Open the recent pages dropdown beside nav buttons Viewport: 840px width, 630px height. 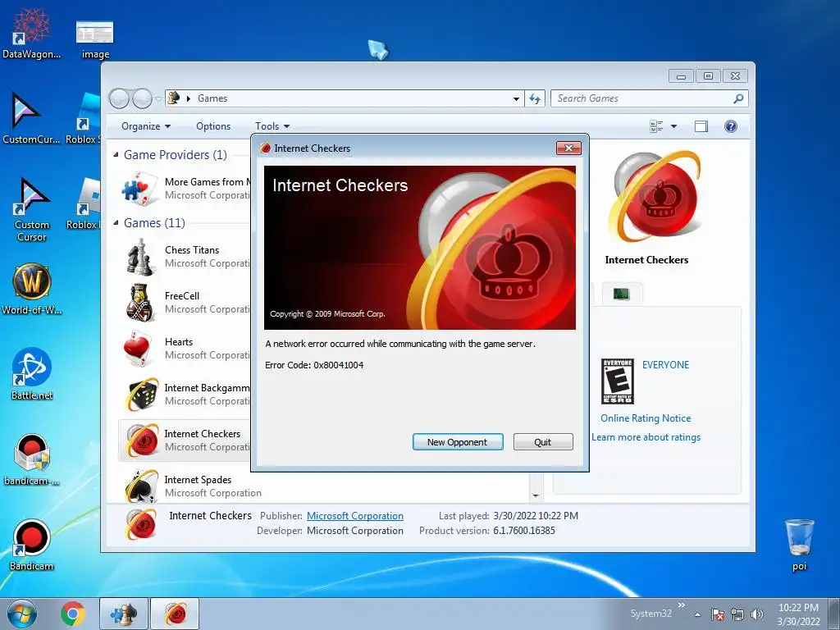tap(158, 98)
